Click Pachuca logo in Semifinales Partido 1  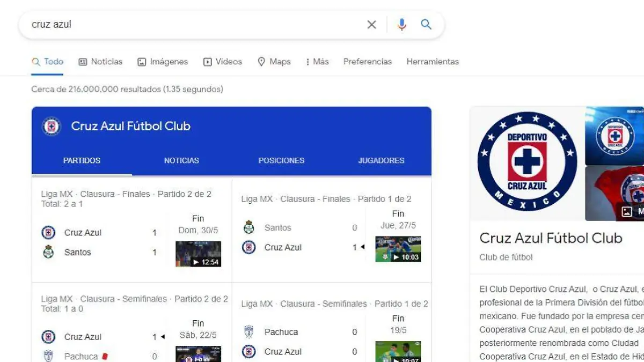[x=248, y=332]
